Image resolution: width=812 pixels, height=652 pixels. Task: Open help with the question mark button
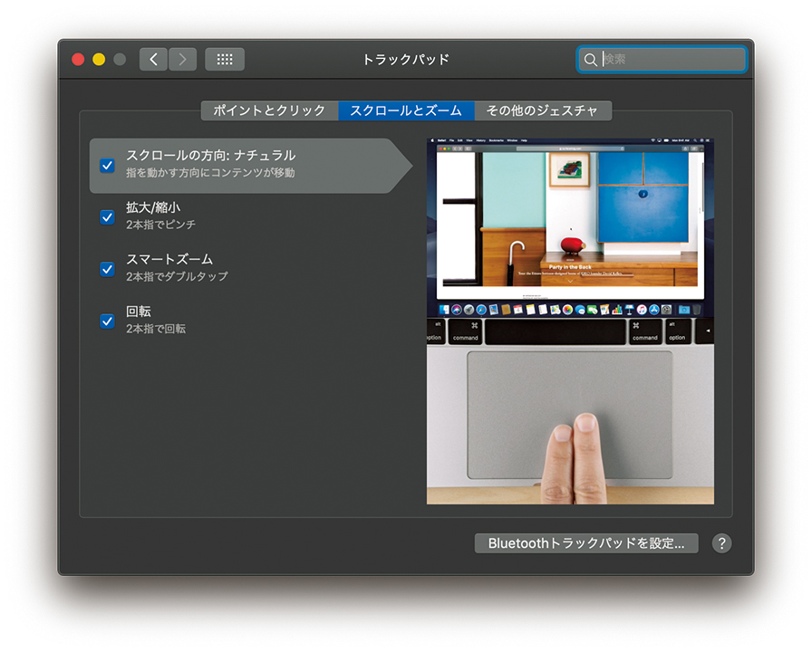point(721,543)
